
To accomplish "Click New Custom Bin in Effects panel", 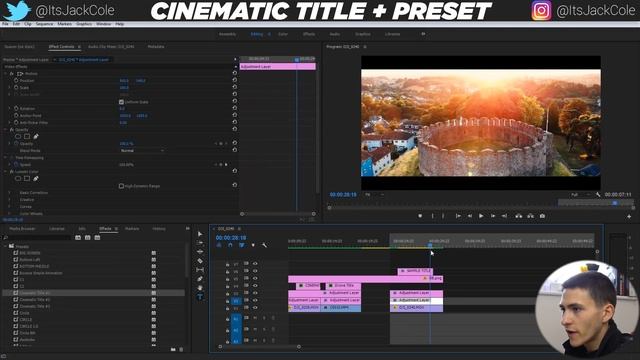I will point(173,349).
